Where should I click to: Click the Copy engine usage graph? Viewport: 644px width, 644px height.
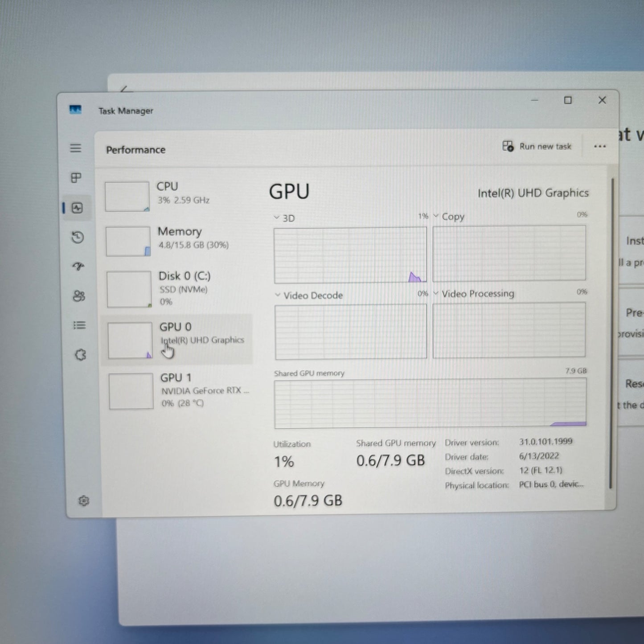click(509, 253)
